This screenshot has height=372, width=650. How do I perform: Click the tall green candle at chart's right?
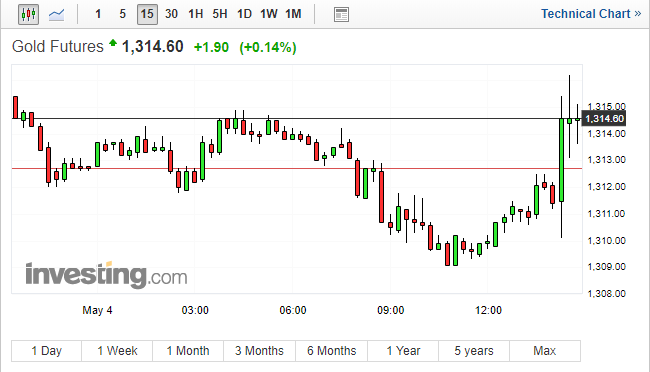pyautogui.click(x=561, y=160)
